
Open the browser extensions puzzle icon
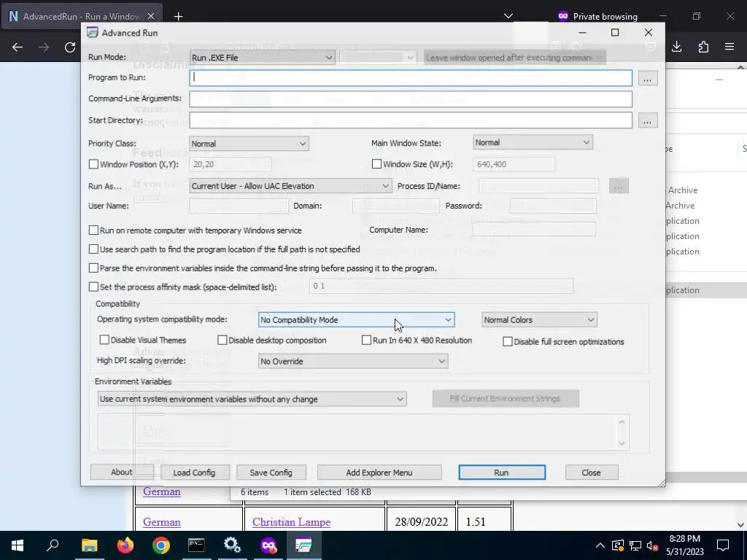click(x=703, y=47)
